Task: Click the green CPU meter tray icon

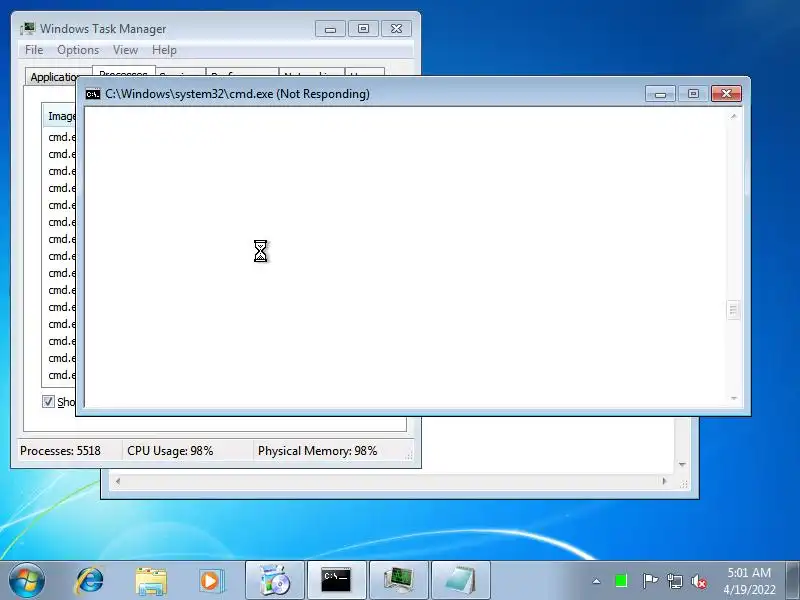Action: click(621, 581)
